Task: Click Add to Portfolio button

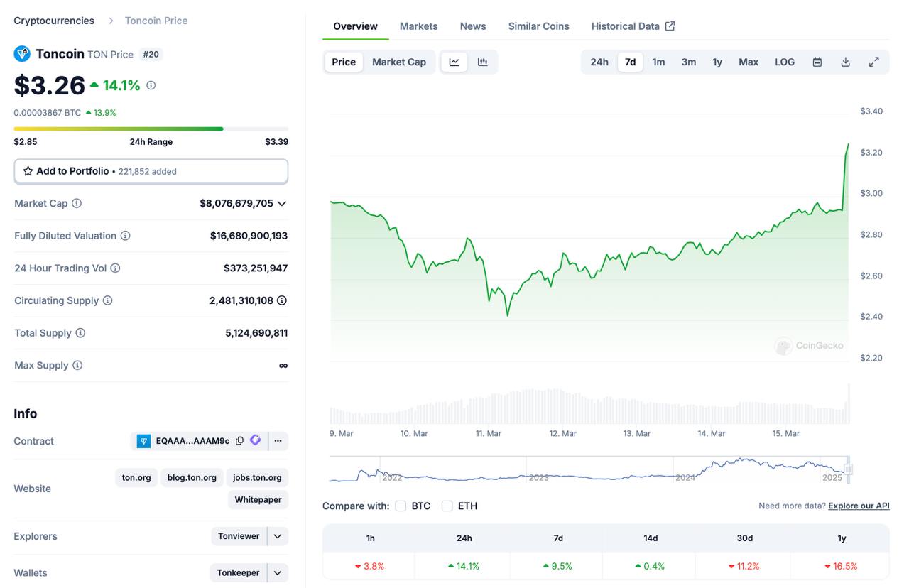Action: pyautogui.click(x=151, y=171)
